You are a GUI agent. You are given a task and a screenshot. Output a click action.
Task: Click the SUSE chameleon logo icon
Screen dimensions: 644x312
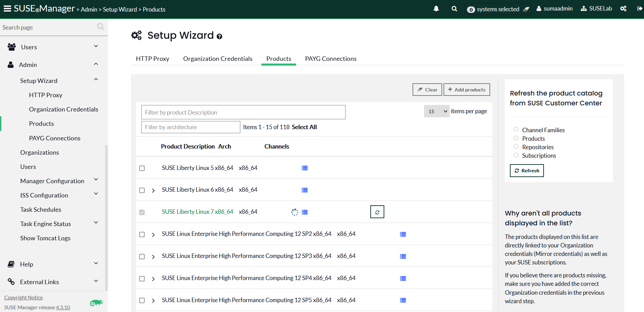[96, 303]
